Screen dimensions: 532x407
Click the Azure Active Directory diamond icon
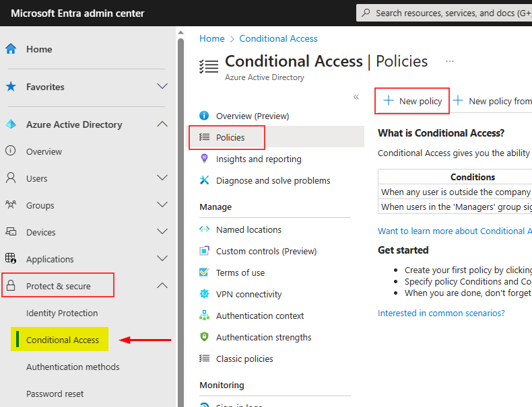[11, 124]
